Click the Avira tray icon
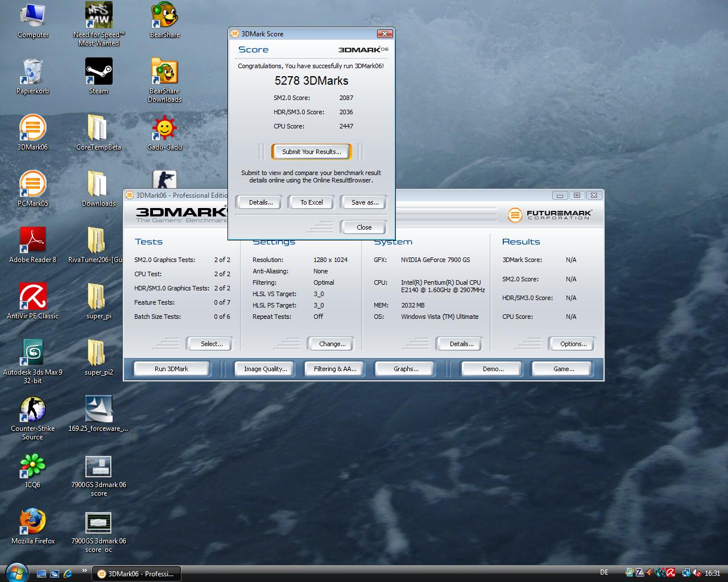 point(671,573)
